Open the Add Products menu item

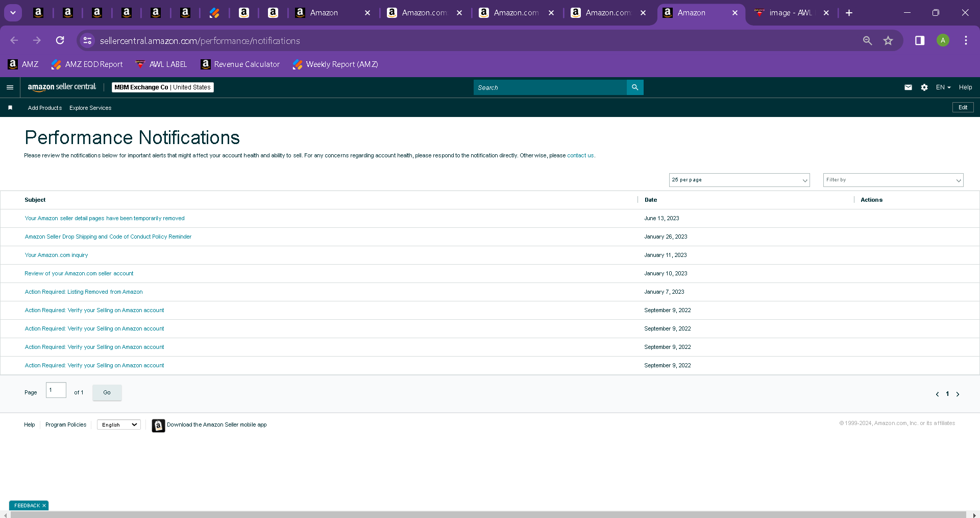point(45,108)
